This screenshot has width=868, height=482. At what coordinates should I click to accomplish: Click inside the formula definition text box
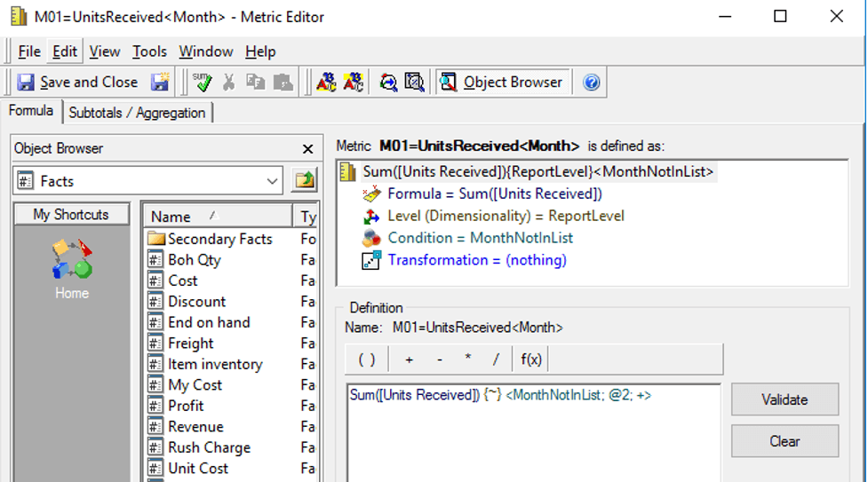pos(533,435)
